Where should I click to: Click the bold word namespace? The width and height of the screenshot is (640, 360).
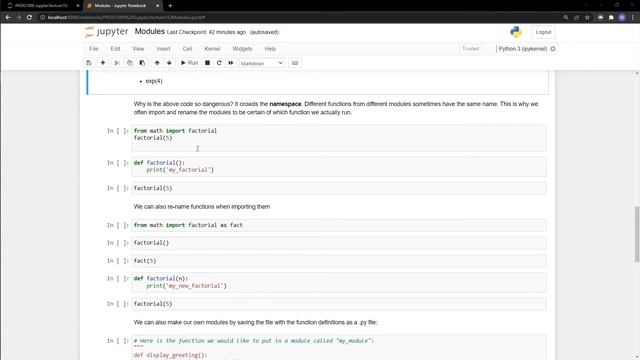[x=285, y=104]
